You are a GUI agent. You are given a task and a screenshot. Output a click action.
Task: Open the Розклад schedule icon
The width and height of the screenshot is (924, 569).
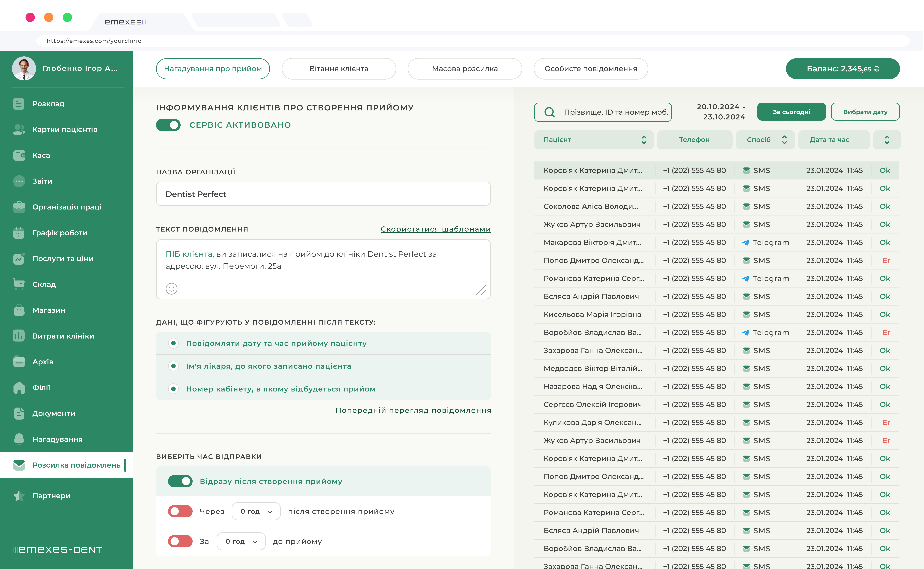(18, 104)
